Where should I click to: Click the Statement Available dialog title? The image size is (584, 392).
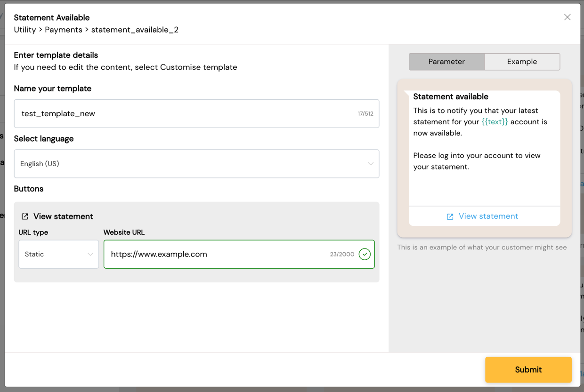click(52, 17)
